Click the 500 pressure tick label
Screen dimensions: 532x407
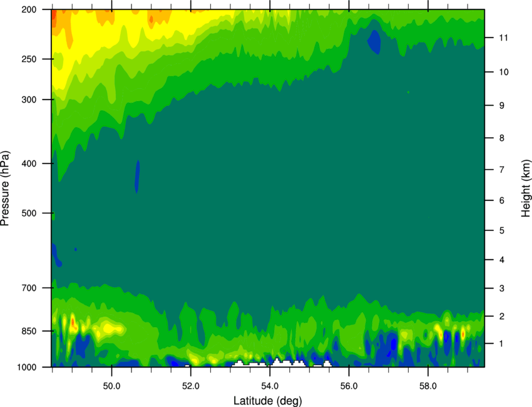point(29,213)
